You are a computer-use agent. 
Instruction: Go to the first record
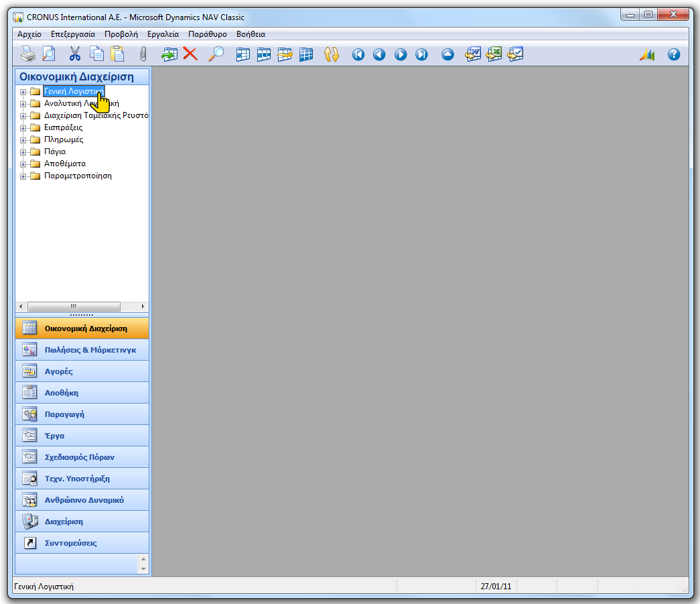point(358,54)
